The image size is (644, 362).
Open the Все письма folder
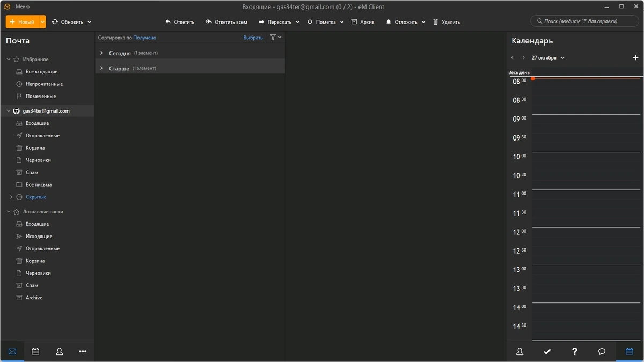tap(39, 185)
